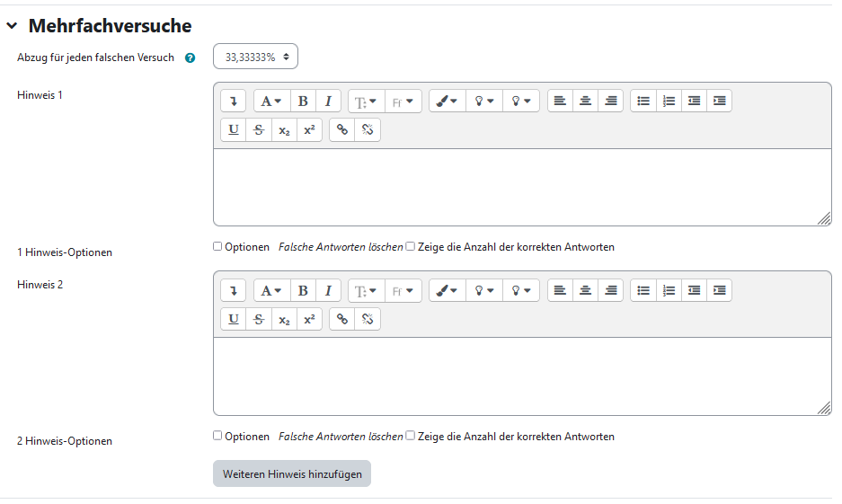Click underline button in Hinweis 1 toolbar
This screenshot has height=504, width=842.
pyautogui.click(x=234, y=129)
